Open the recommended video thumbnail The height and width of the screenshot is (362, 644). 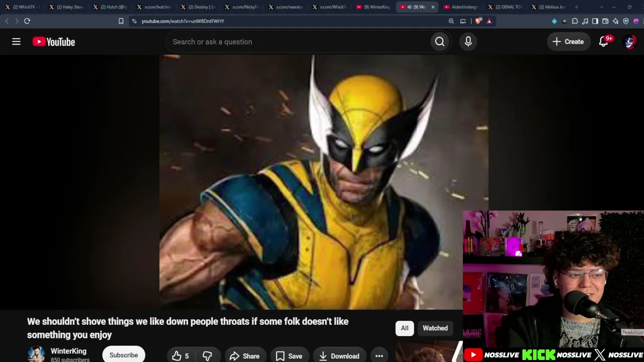429,352
